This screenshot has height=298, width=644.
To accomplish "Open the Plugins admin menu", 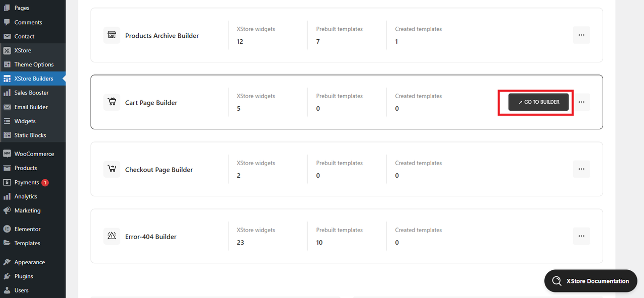I will (24, 276).
